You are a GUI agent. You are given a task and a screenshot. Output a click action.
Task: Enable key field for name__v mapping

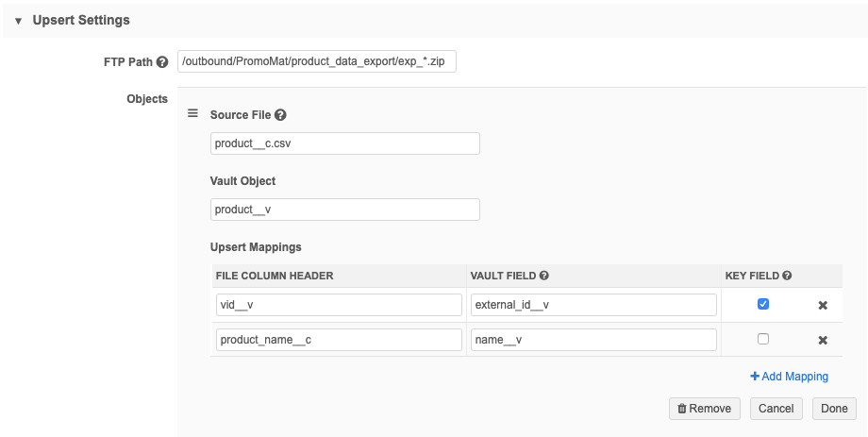763,339
